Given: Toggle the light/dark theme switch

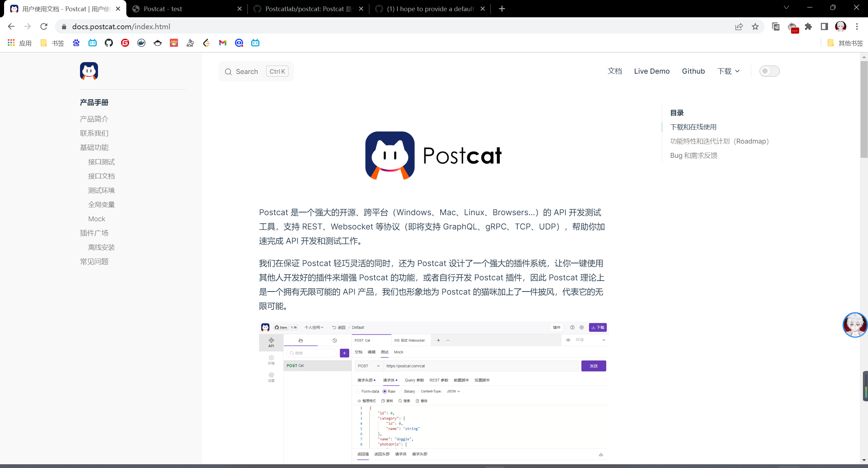Looking at the screenshot, I should click(769, 71).
